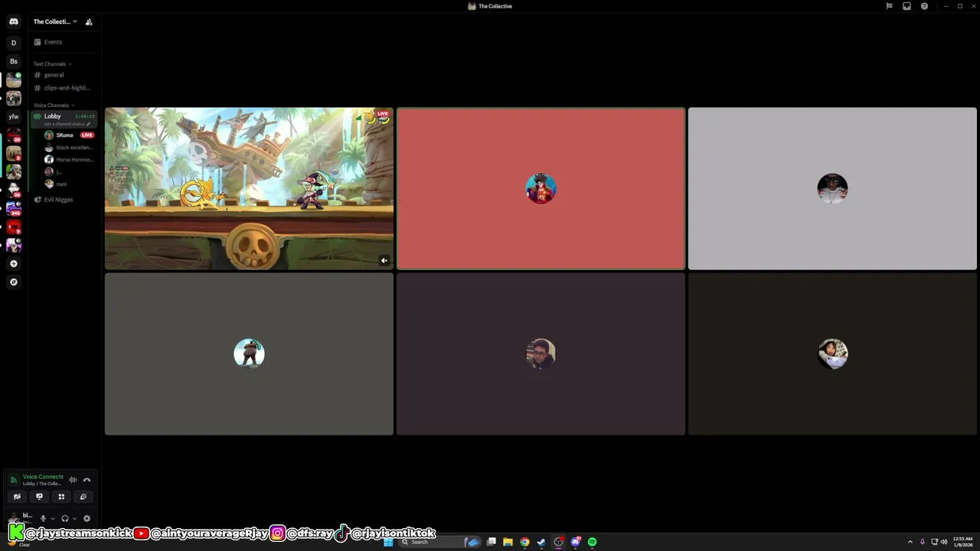980x551 pixels.
Task: Open soundboard icon button
Action: point(83,497)
